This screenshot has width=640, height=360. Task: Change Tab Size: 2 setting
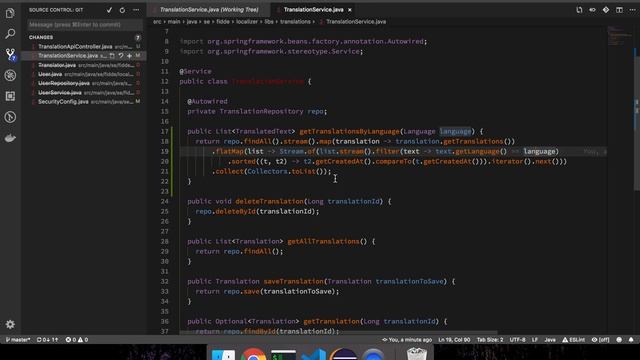[x=490, y=340]
